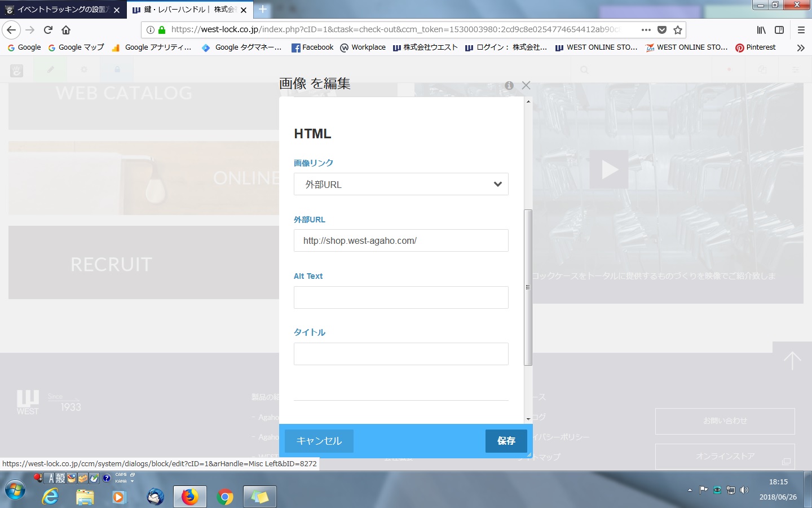Open the Windows Start menu
Image resolution: width=812 pixels, height=508 pixels.
coord(15,490)
